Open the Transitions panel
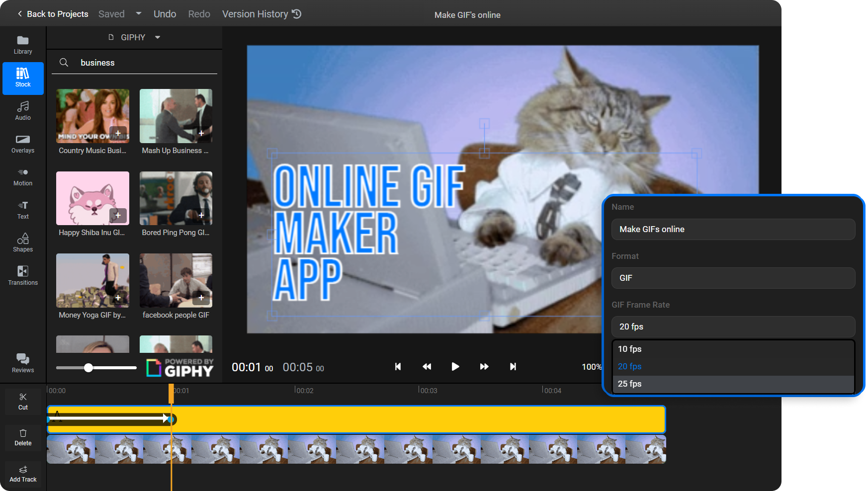 coord(22,275)
